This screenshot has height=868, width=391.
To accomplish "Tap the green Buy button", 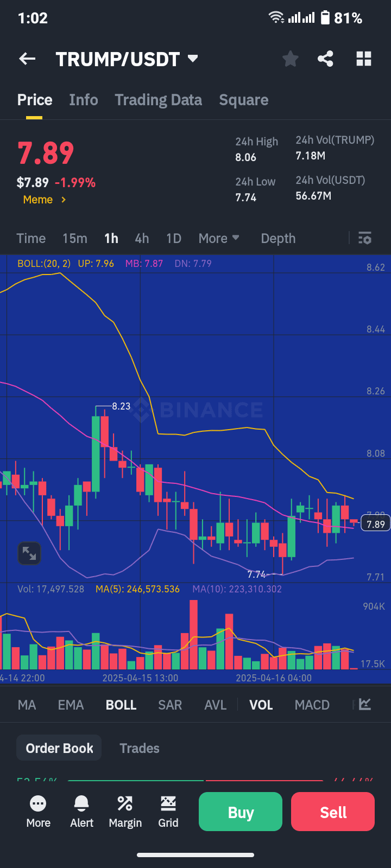I will tap(241, 812).
